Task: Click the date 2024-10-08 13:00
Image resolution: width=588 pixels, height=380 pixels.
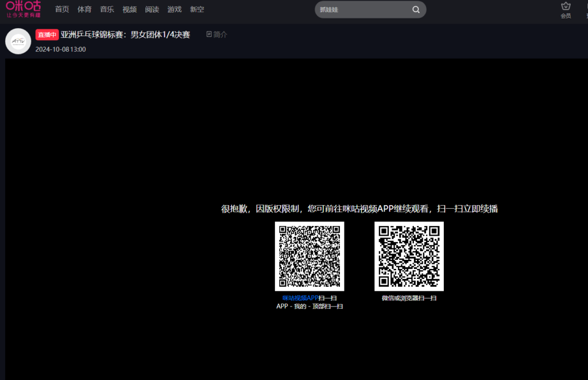Action: 60,49
